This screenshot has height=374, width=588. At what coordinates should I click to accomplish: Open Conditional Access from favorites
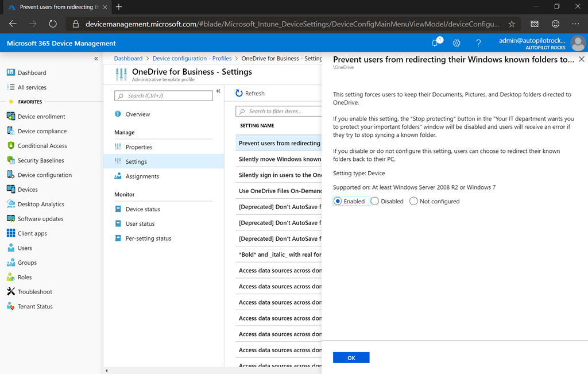click(x=42, y=146)
